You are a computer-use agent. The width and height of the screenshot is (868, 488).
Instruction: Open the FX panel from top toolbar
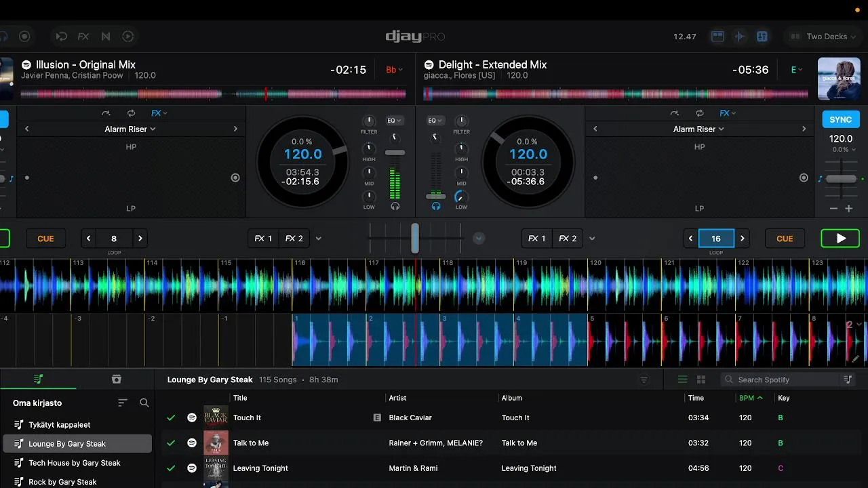point(83,37)
